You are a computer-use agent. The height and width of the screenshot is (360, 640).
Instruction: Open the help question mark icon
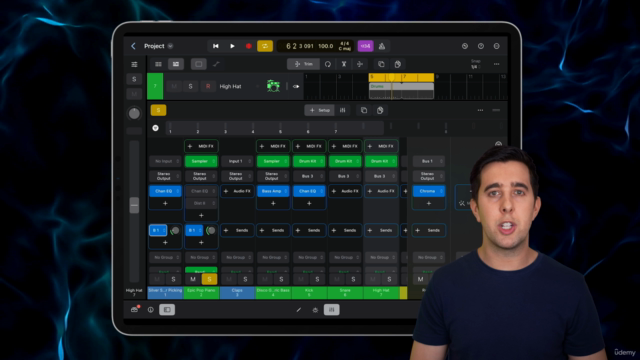tap(480, 46)
